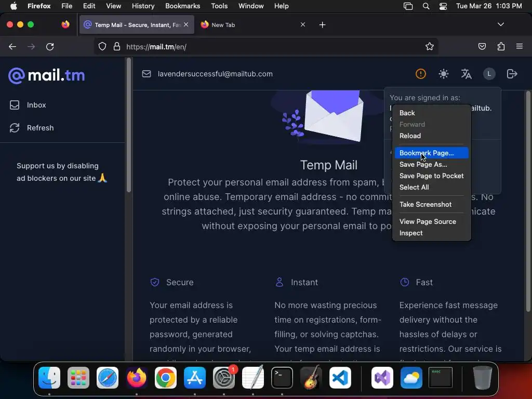Expand the list all tabs chevron

point(500,24)
